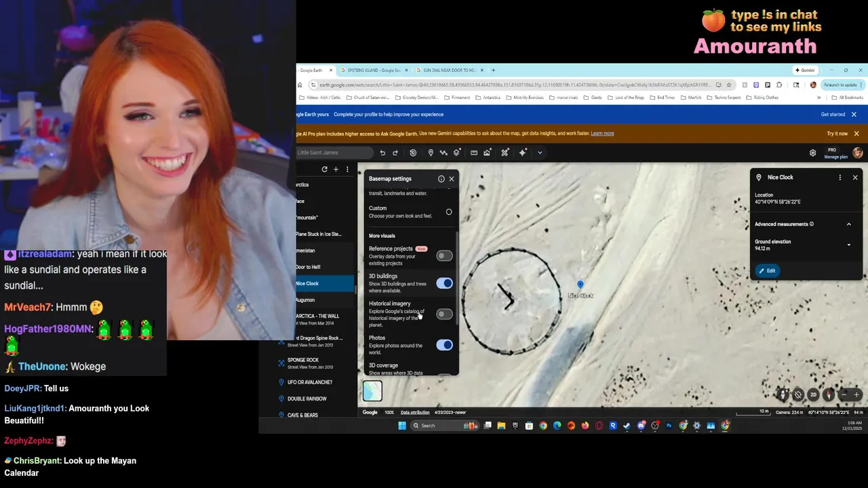Open the historical imagery clock tool in toolbar
The width and height of the screenshot is (868, 488).
coord(413,153)
